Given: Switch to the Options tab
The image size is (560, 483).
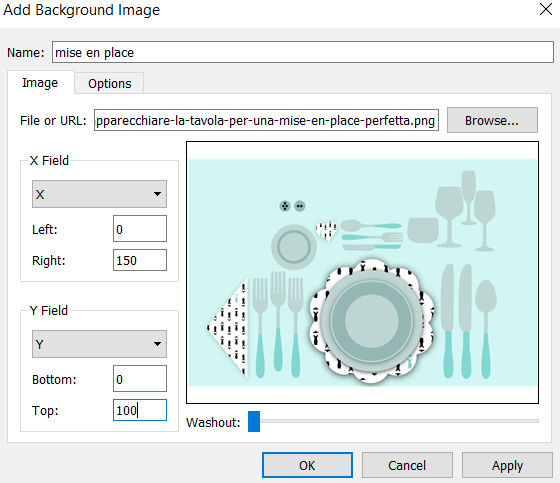Looking at the screenshot, I should (x=110, y=84).
